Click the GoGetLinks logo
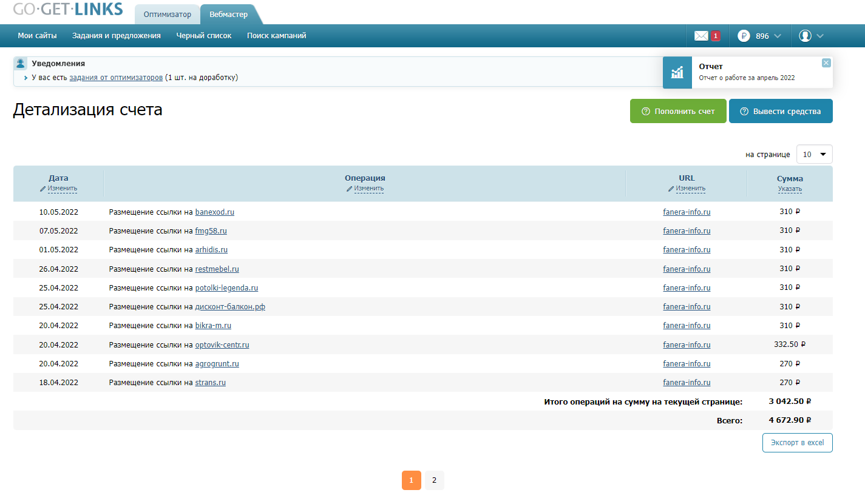Screen dimensions: 865x504 coord(68,9)
